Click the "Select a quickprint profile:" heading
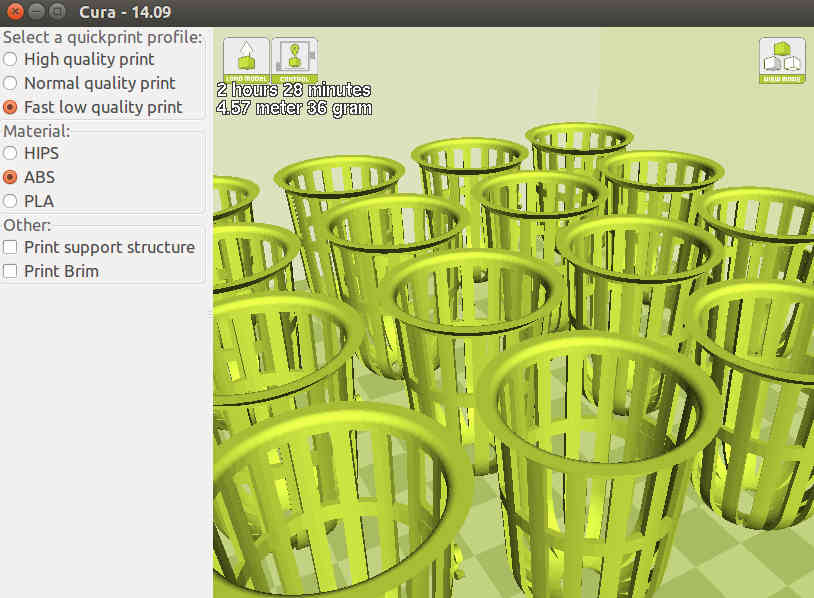The height and width of the screenshot is (598, 814). (103, 37)
